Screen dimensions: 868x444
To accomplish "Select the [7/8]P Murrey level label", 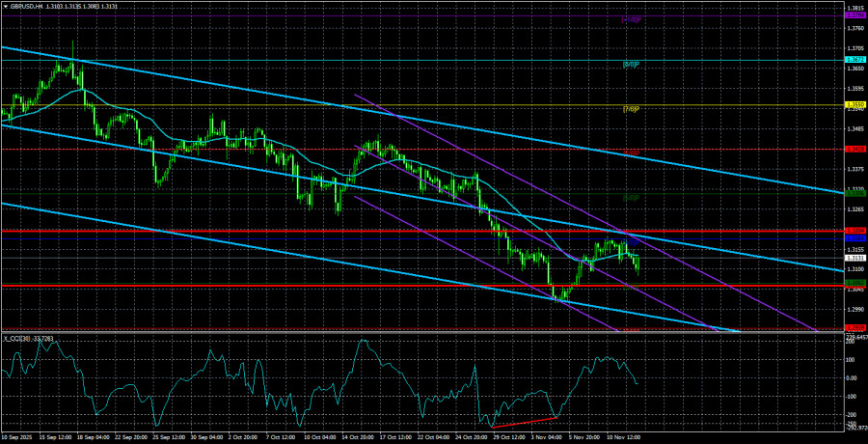I will click(632, 109).
